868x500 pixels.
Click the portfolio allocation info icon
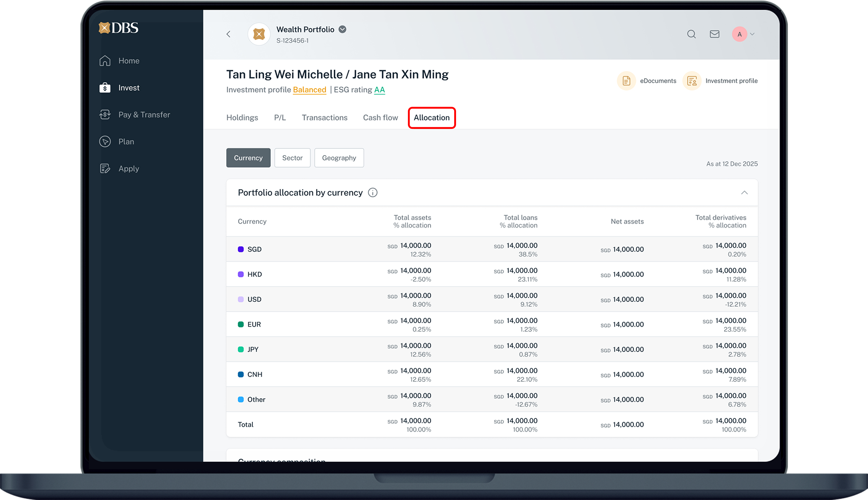point(372,192)
